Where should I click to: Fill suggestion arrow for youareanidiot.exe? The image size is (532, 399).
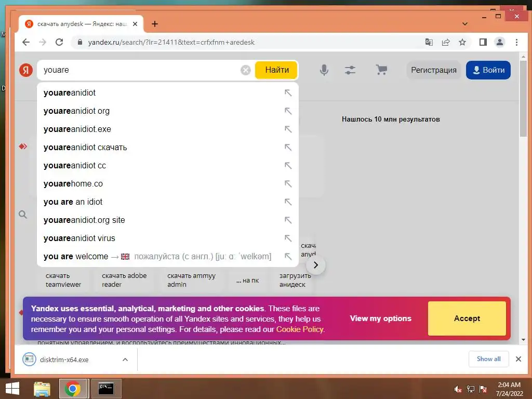point(288,129)
